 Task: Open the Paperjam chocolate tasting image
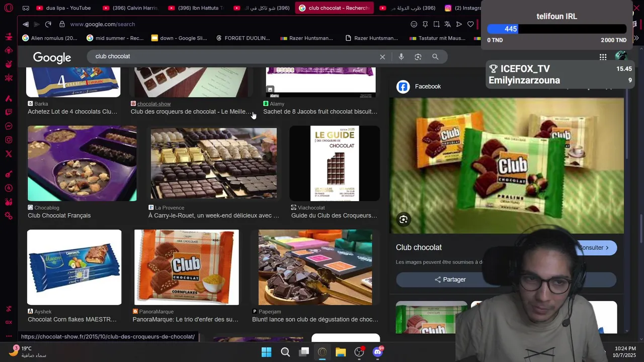pos(315,267)
